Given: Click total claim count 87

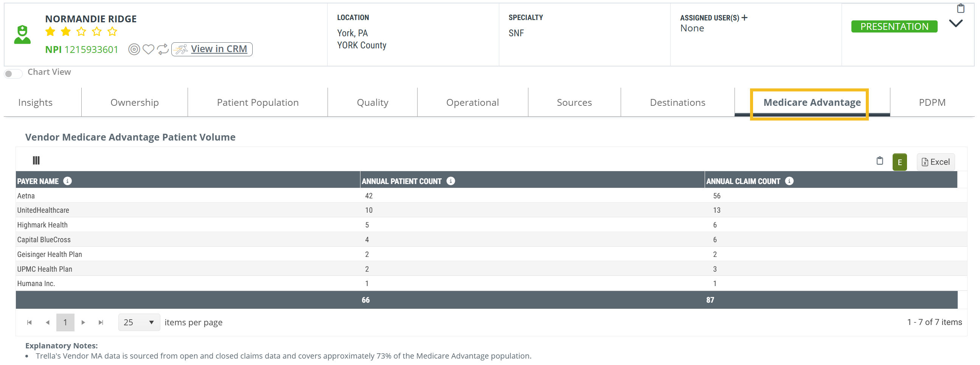Looking at the screenshot, I should pos(710,300).
